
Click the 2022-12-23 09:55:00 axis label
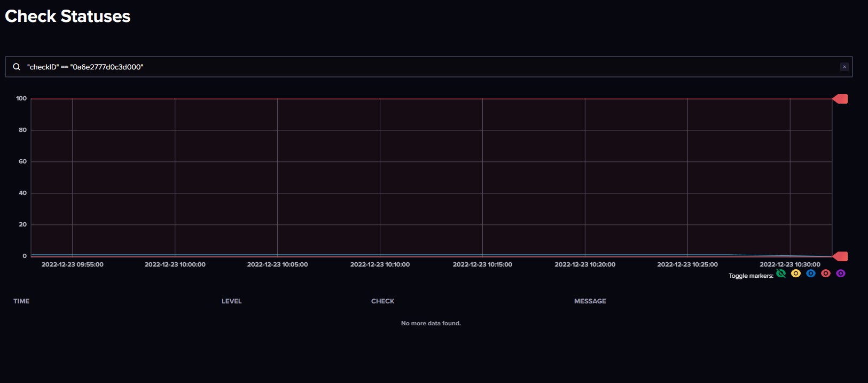coord(73,264)
